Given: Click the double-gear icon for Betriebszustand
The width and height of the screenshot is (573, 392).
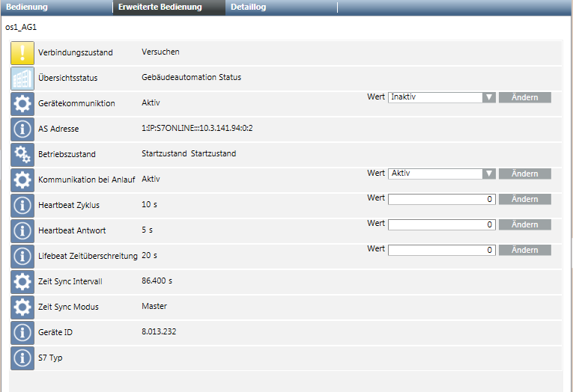Looking at the screenshot, I should (x=22, y=154).
